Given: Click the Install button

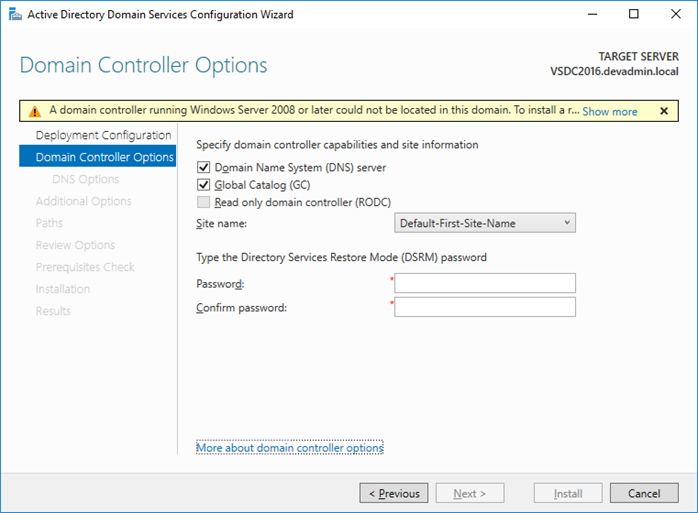Looking at the screenshot, I should (568, 493).
